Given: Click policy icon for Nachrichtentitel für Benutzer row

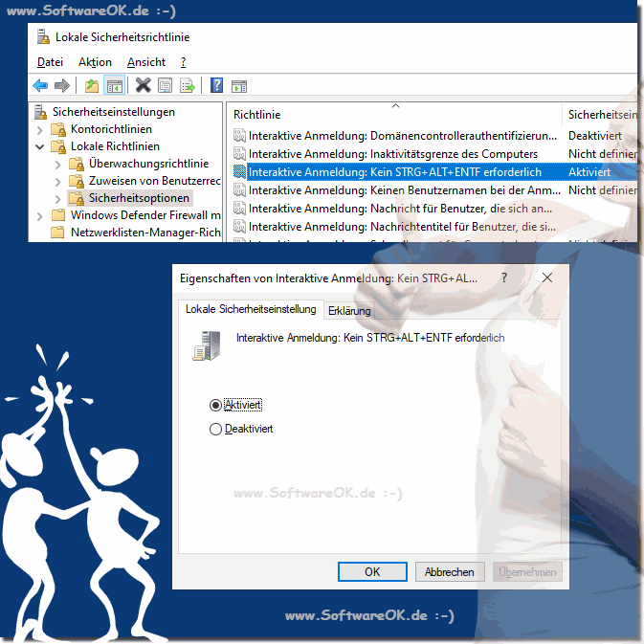Looking at the screenshot, I should click(239, 226).
